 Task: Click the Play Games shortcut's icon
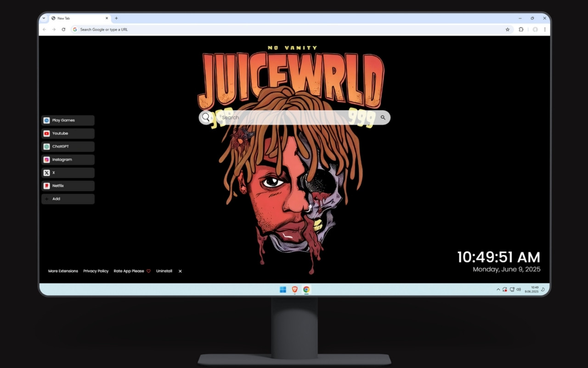(46, 121)
